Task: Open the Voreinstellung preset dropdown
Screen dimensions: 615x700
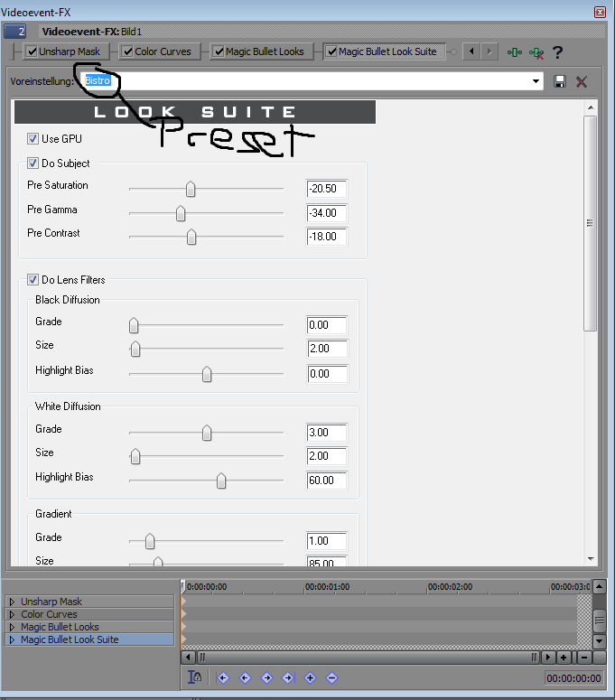Action: coord(537,81)
